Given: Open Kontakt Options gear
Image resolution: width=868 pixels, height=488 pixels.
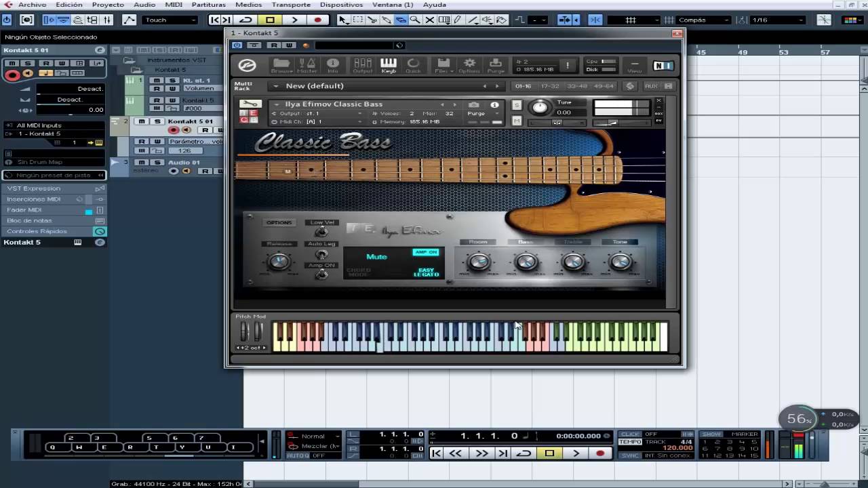Looking at the screenshot, I should (x=469, y=65).
